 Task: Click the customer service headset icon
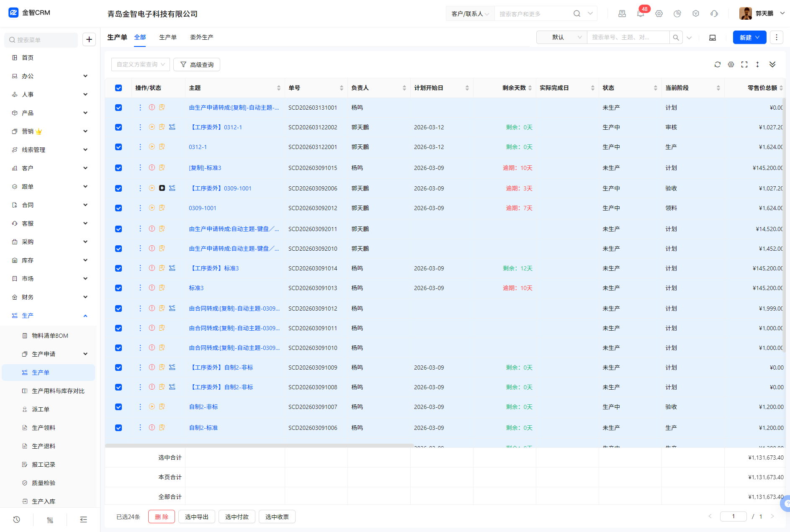coord(714,14)
